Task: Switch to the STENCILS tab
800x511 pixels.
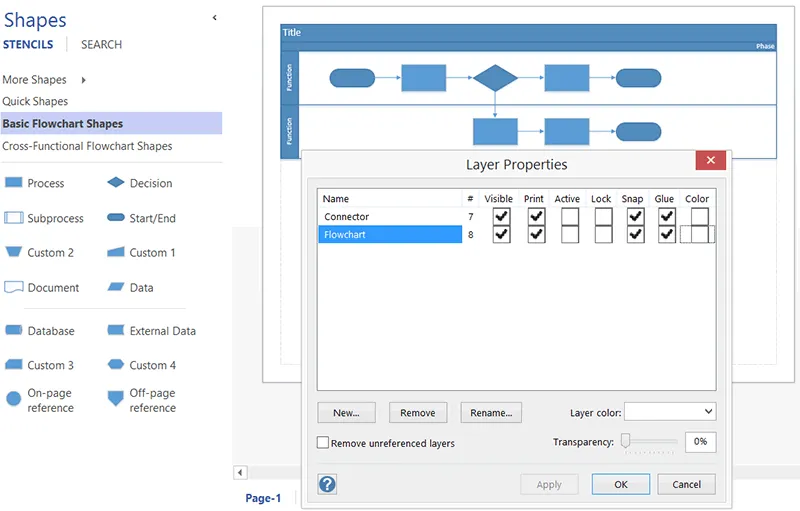Action: [x=28, y=44]
